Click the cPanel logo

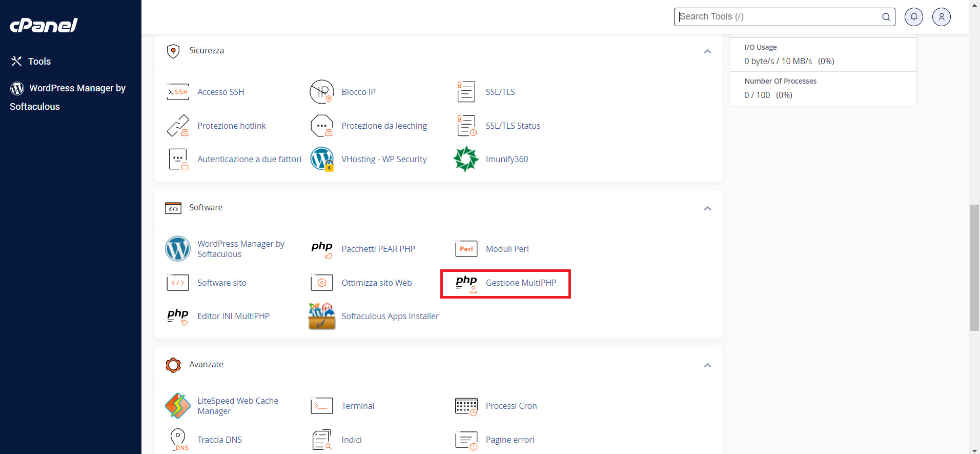(x=44, y=25)
